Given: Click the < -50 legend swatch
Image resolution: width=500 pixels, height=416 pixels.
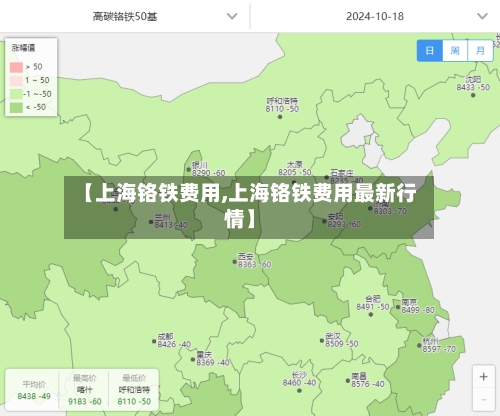Looking at the screenshot, I should (x=16, y=107).
